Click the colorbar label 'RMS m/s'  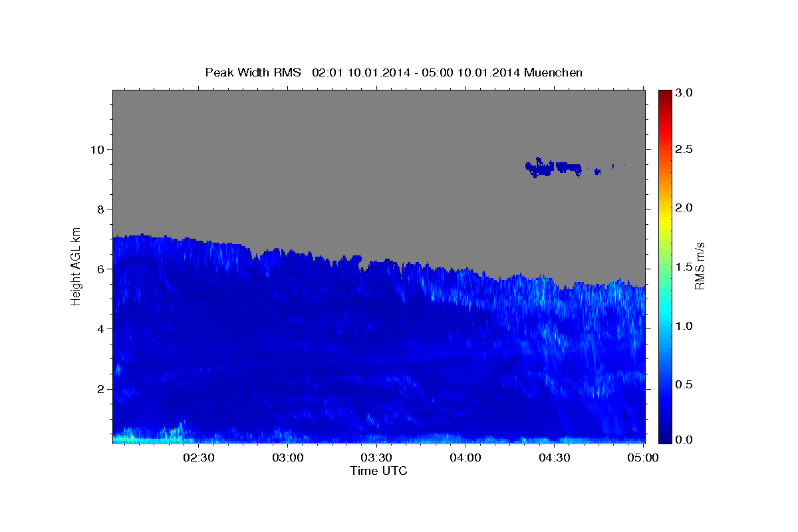pos(699,265)
